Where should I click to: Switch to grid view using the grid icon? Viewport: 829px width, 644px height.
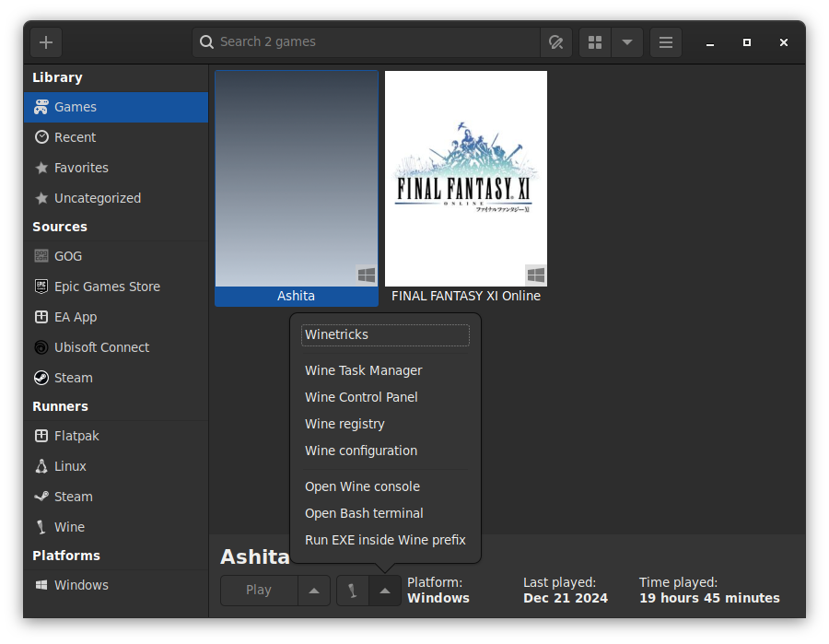click(x=594, y=41)
